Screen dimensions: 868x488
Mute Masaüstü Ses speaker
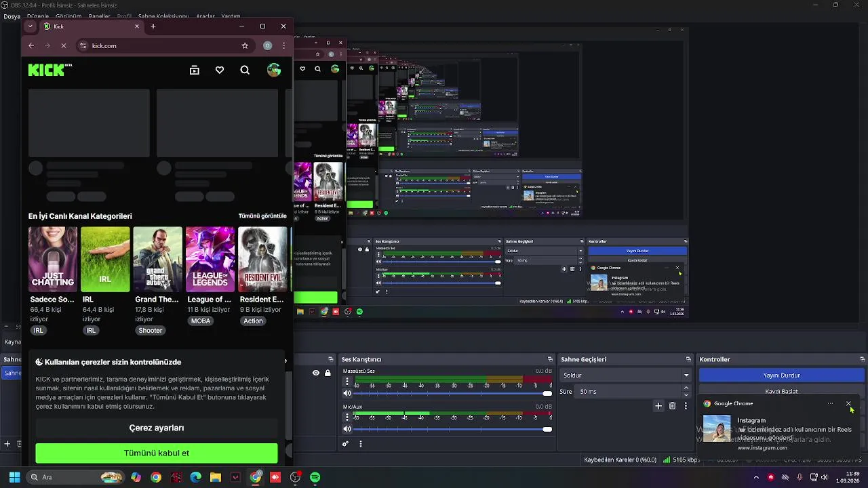347,393
